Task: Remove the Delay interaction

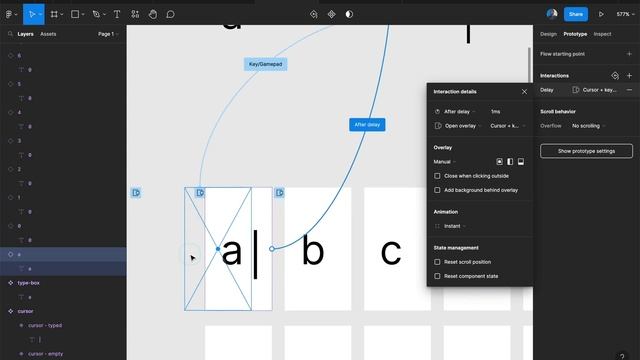Action: point(629,90)
